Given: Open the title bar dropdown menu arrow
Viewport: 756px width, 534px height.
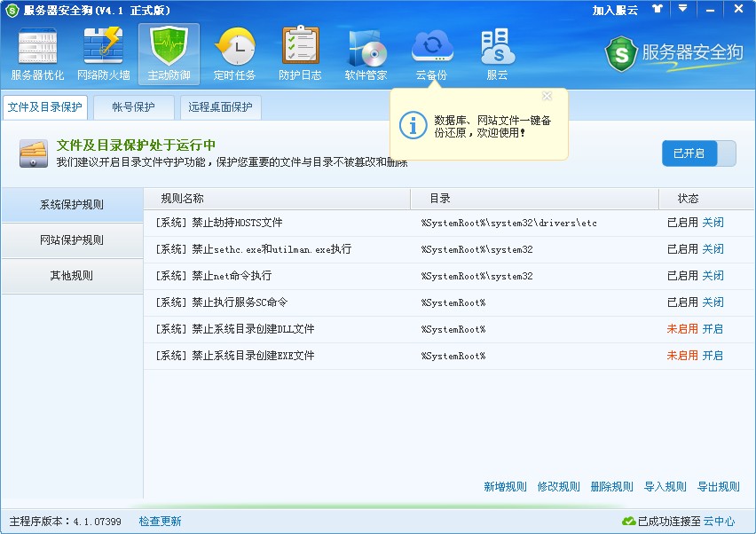Looking at the screenshot, I should (681, 9).
